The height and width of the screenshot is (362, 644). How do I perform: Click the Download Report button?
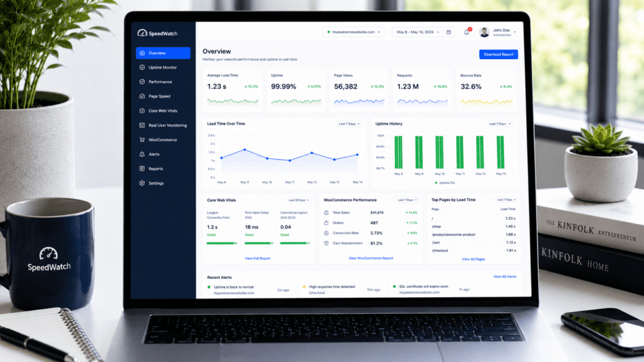(499, 54)
